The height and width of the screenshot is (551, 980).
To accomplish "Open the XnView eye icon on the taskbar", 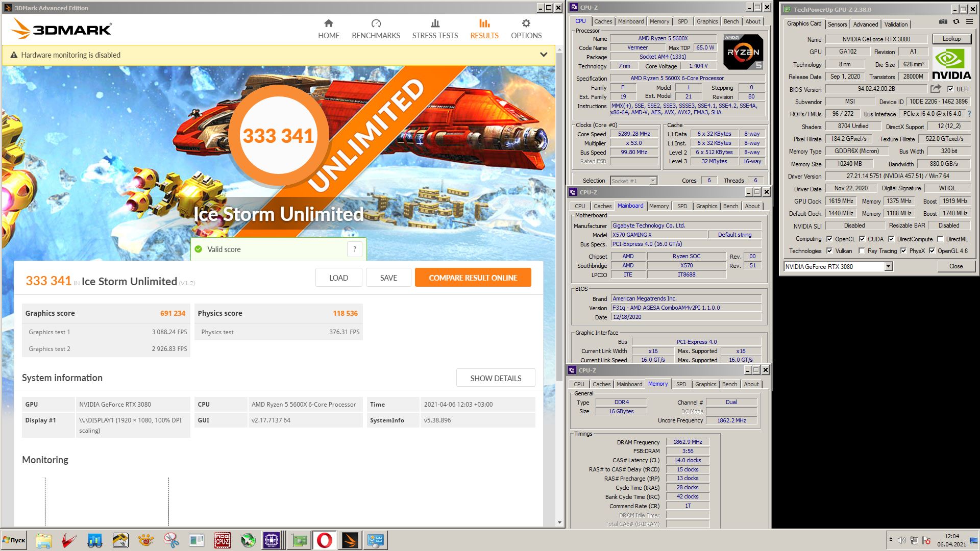I will click(146, 540).
